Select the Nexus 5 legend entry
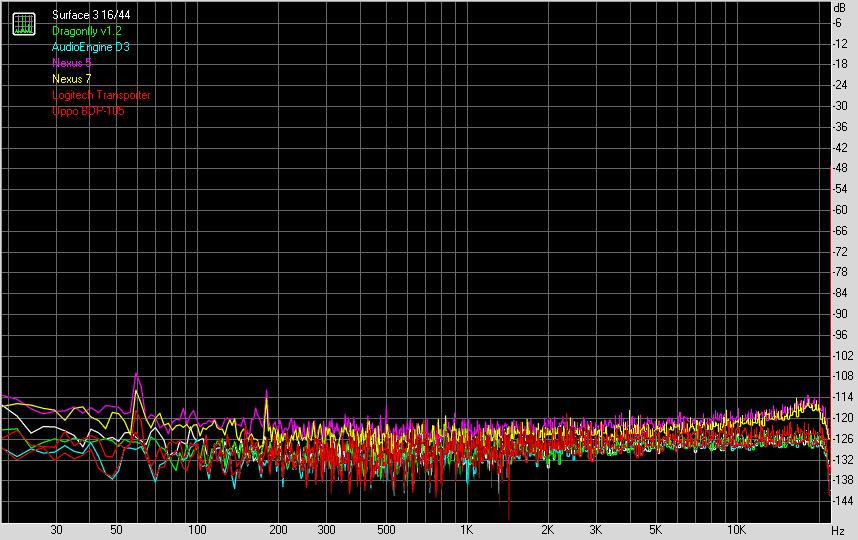The width and height of the screenshot is (858, 540). 72,63
